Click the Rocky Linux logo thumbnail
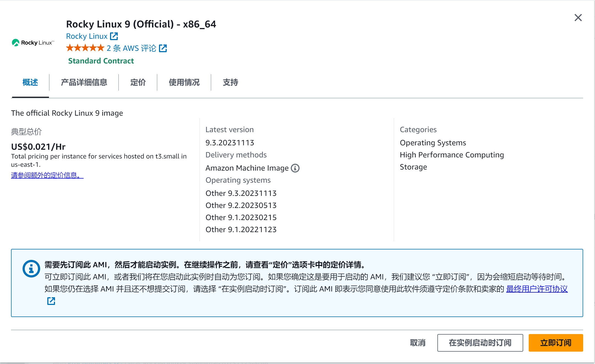595x364 pixels. (x=33, y=43)
